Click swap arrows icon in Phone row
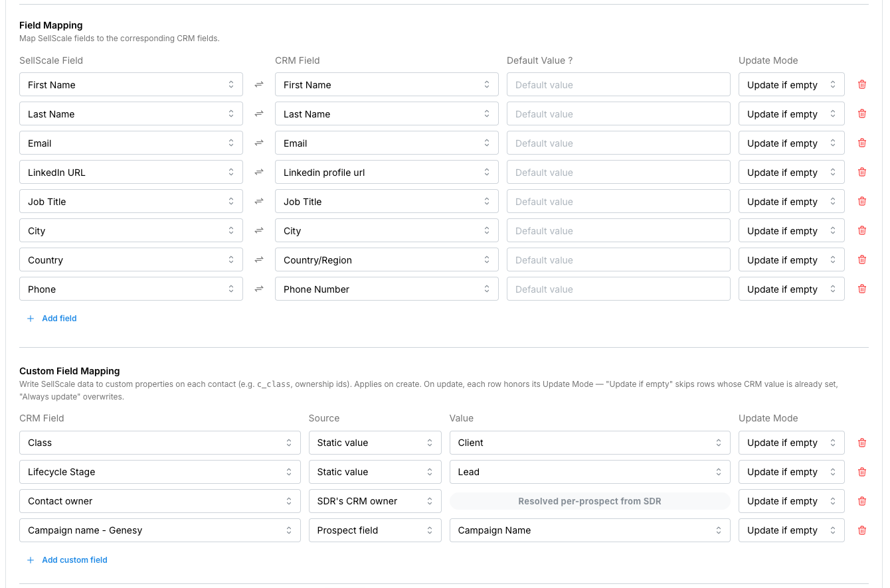This screenshot has width=890, height=588. pyautogui.click(x=259, y=289)
